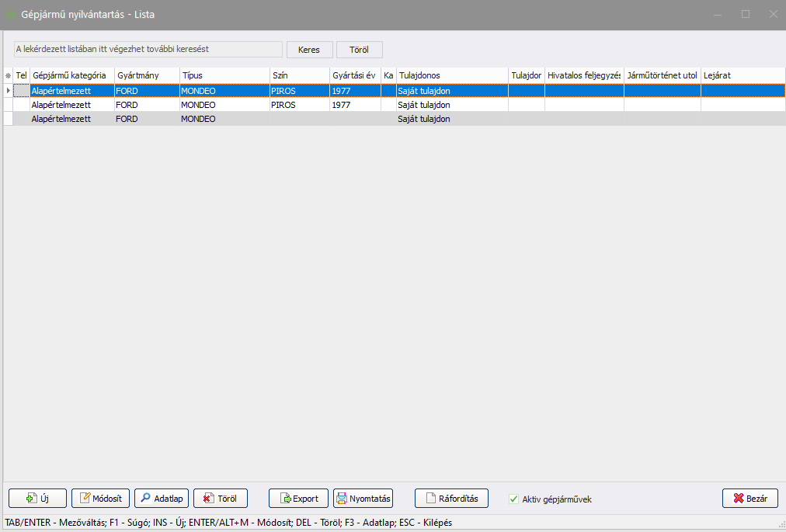
Task: Toggle the Aktív gépjárművek checkbox
Action: (513, 499)
